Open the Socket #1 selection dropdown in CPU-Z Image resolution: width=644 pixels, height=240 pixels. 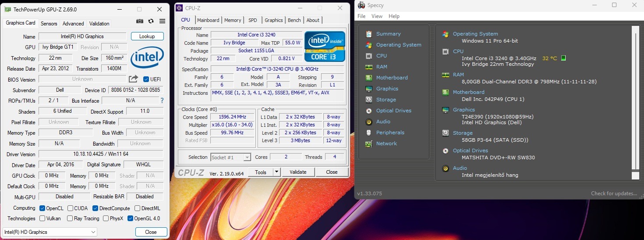point(231,157)
